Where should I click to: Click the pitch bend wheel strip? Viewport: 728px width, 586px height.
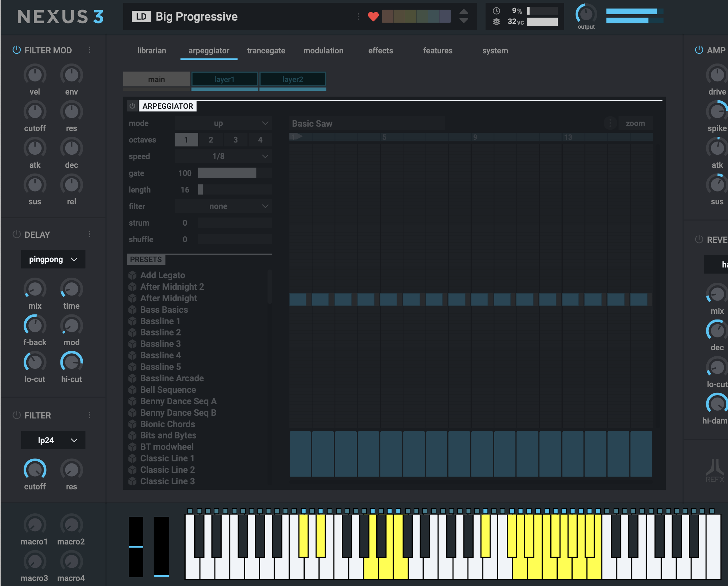(x=136, y=546)
